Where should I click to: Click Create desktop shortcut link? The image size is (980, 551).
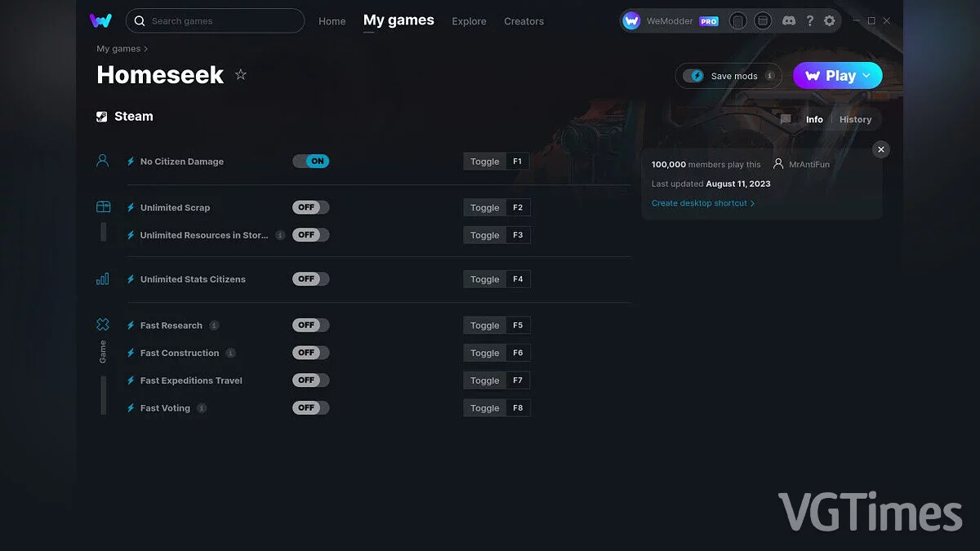(x=699, y=203)
